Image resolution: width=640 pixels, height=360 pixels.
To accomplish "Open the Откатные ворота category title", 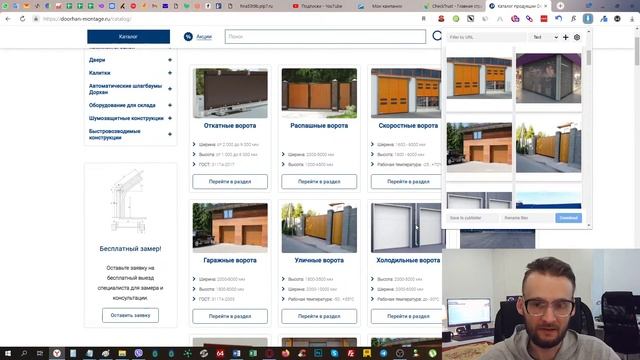I will [x=230, y=126].
